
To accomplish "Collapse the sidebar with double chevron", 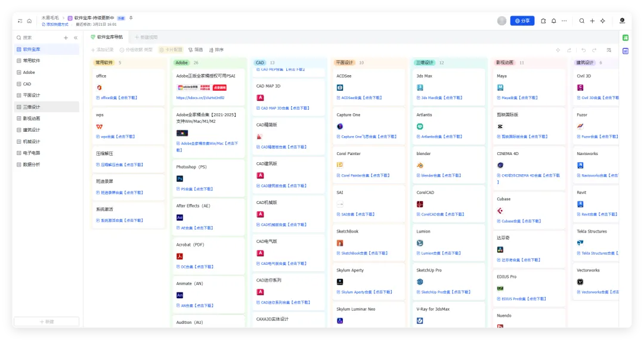I will click(x=76, y=38).
